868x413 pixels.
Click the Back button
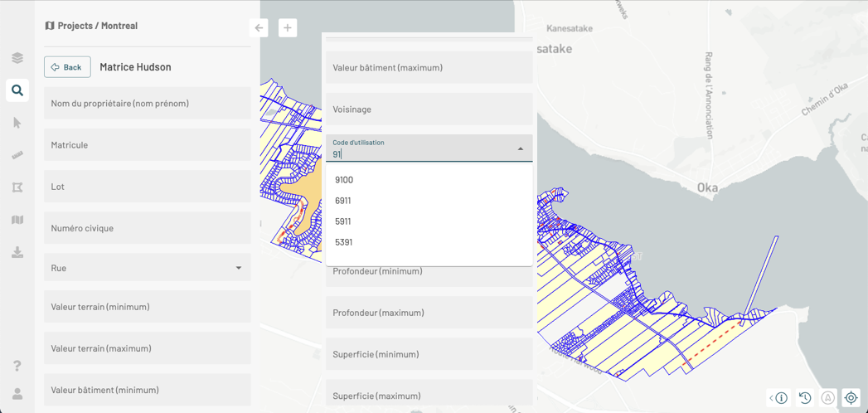pos(67,67)
